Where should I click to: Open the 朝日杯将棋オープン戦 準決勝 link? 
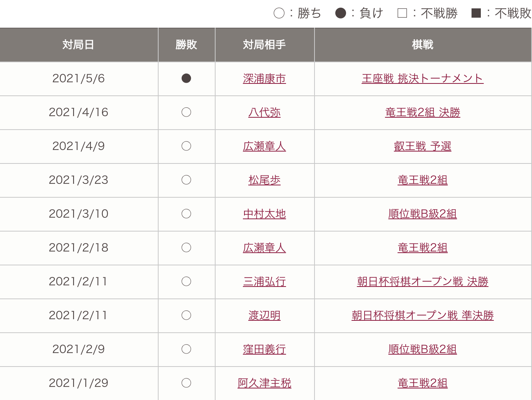tap(422, 316)
